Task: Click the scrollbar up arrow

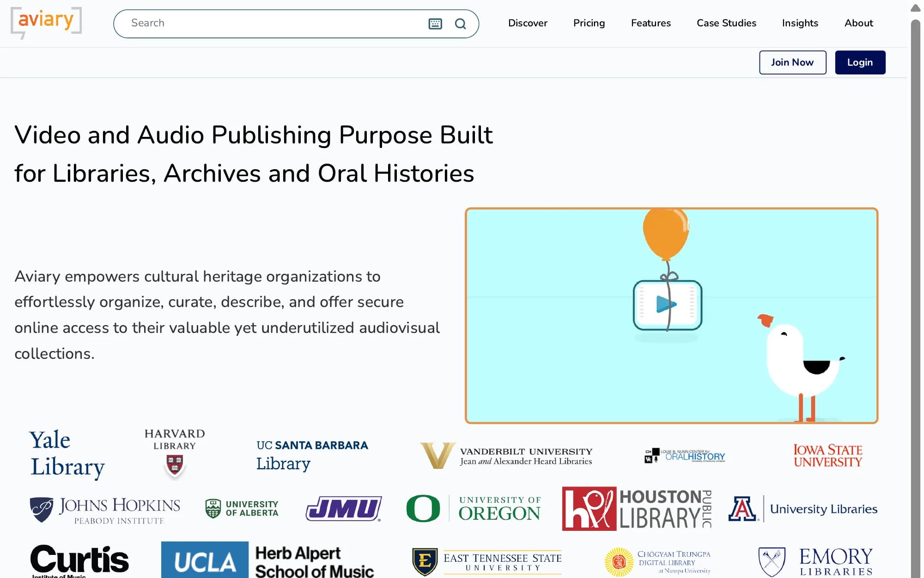Action: pyautogui.click(x=916, y=8)
